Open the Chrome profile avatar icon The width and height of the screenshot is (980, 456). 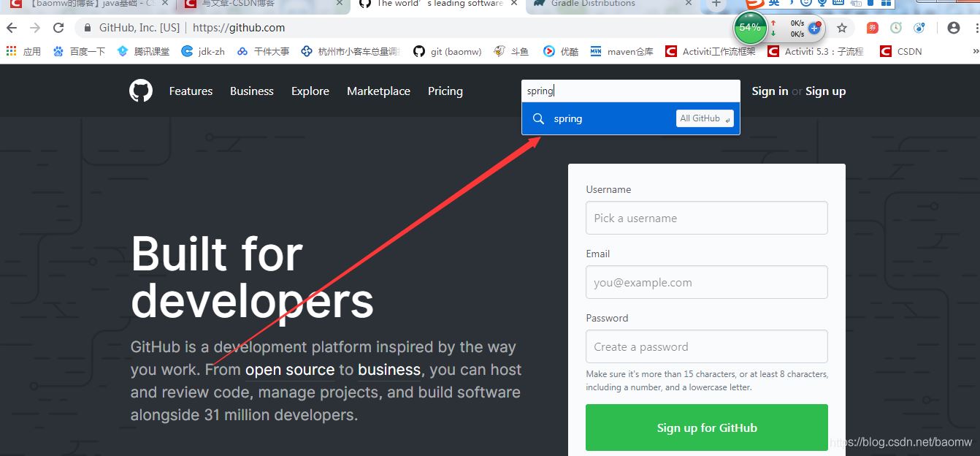(953, 28)
